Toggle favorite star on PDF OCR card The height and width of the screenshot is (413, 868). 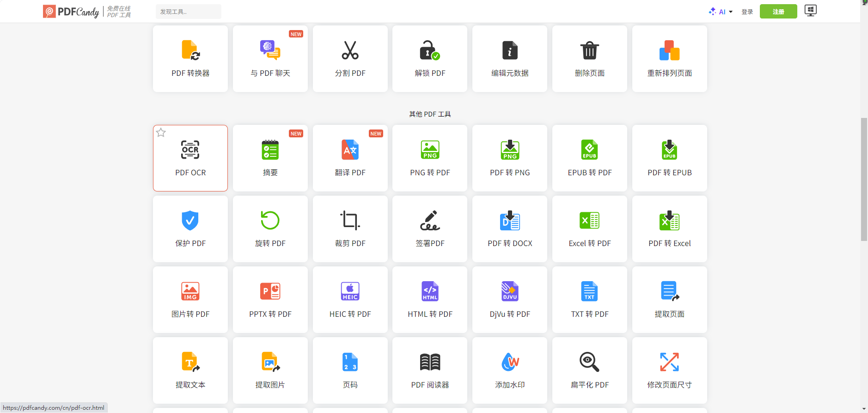pyautogui.click(x=161, y=133)
